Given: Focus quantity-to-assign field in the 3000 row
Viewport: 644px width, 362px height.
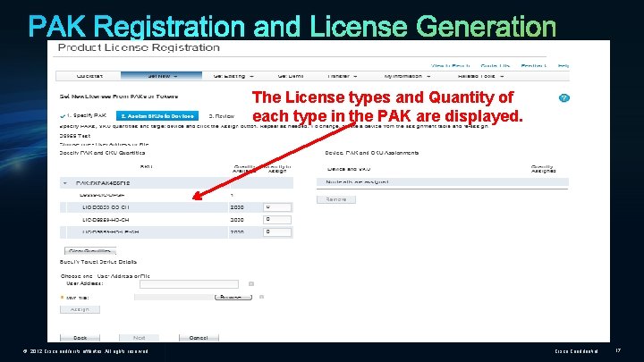Looking at the screenshot, I should (x=277, y=220).
